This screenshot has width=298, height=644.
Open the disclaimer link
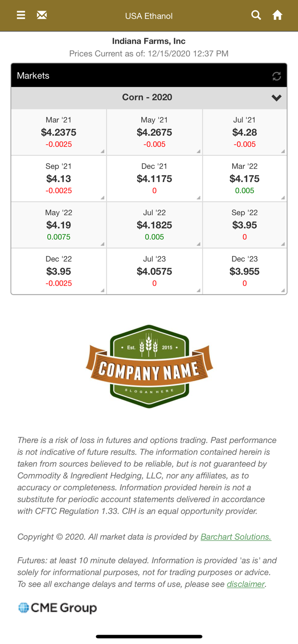point(246,584)
